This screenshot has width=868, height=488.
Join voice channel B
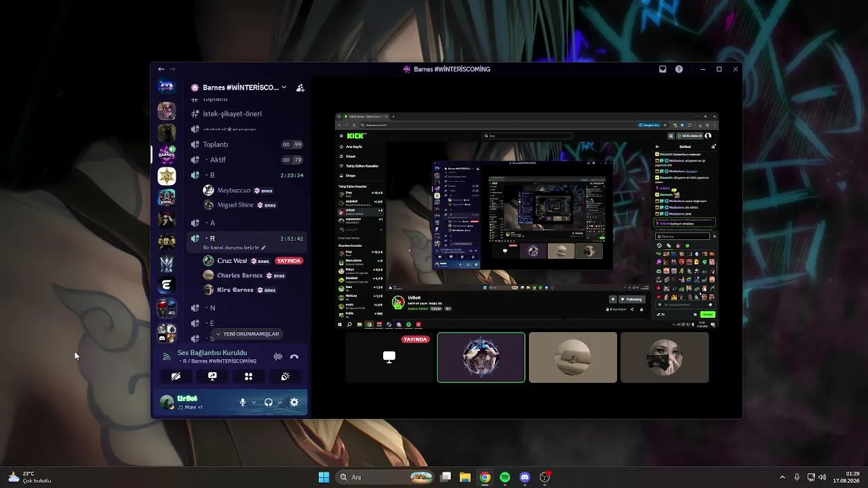point(246,175)
